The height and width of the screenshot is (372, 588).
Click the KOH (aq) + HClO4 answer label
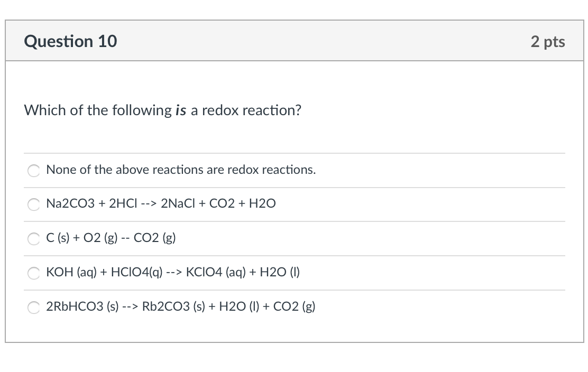click(173, 272)
